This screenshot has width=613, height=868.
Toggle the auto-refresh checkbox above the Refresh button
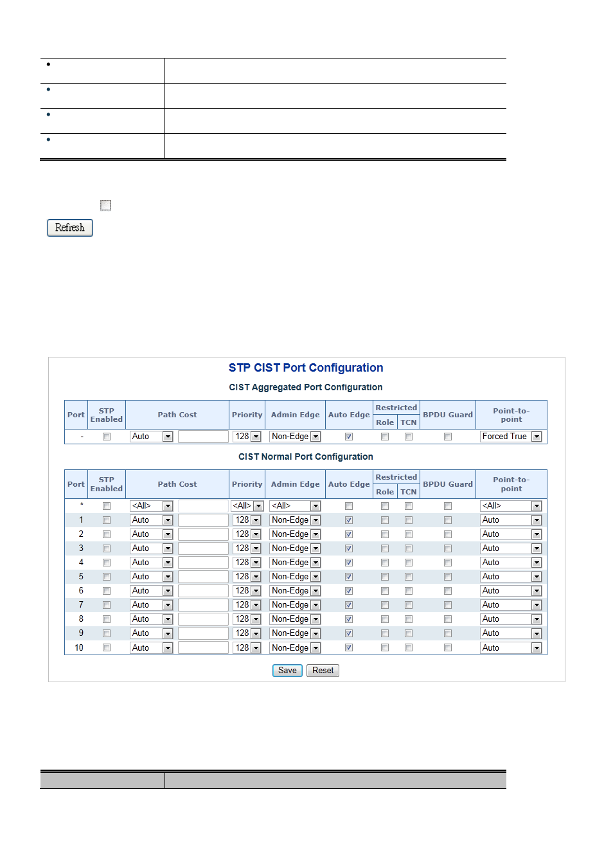click(106, 205)
